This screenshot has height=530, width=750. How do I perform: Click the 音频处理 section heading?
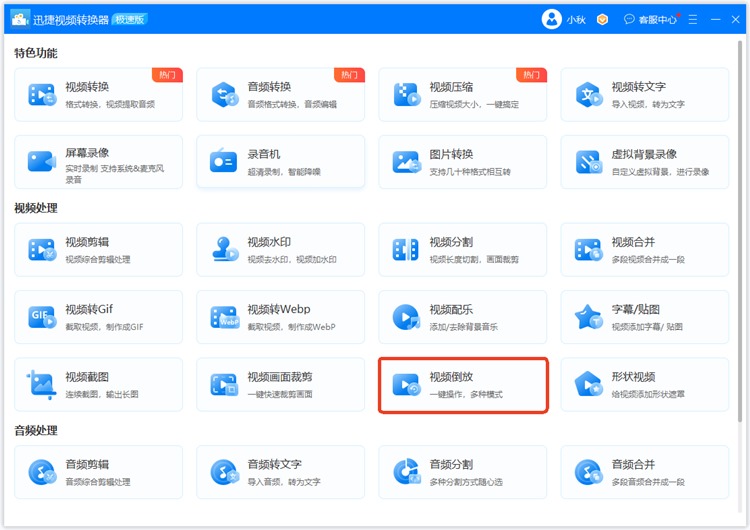click(36, 431)
